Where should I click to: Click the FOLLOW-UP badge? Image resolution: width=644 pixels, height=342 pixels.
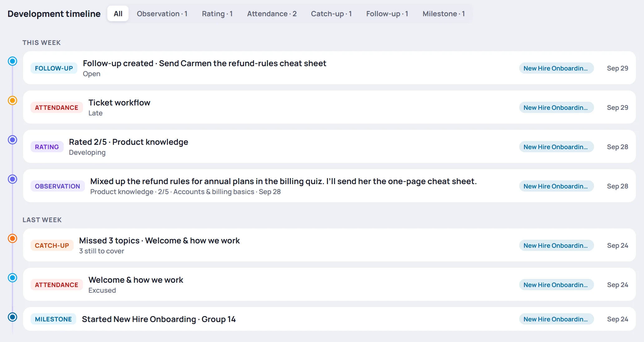coord(54,68)
